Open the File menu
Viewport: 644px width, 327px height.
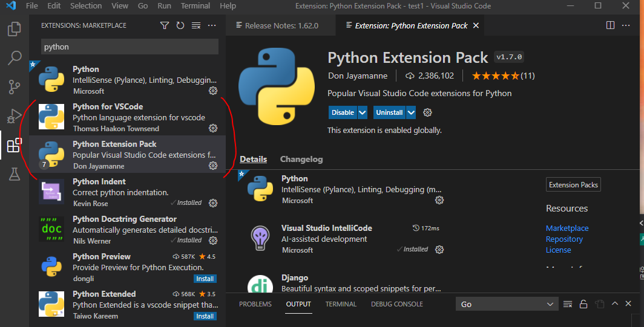[31, 6]
